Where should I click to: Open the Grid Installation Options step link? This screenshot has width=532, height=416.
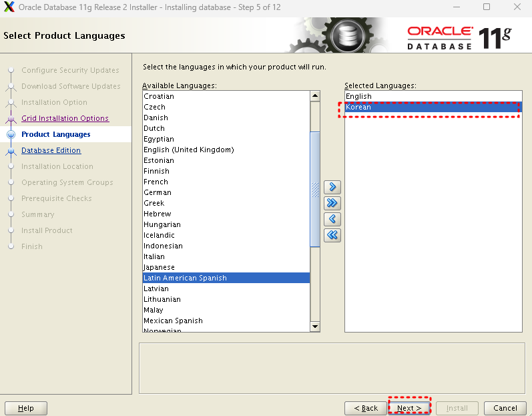65,118
